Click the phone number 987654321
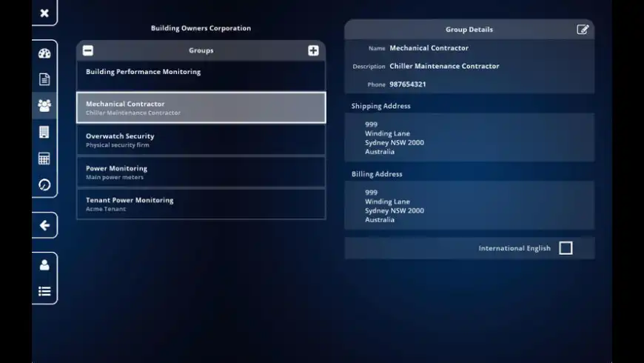644x363 pixels. pos(408,84)
